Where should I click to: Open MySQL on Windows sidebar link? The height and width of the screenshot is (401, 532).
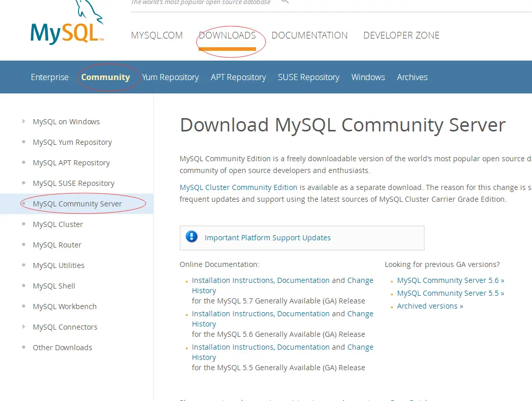click(x=66, y=122)
